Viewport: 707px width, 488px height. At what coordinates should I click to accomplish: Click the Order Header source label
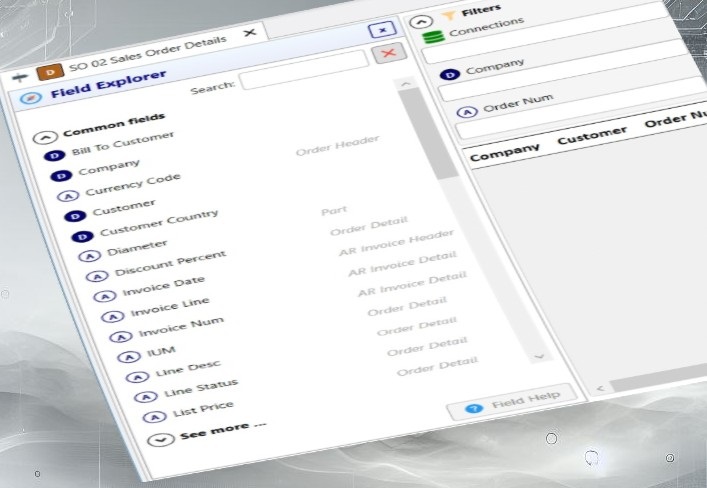(337, 146)
